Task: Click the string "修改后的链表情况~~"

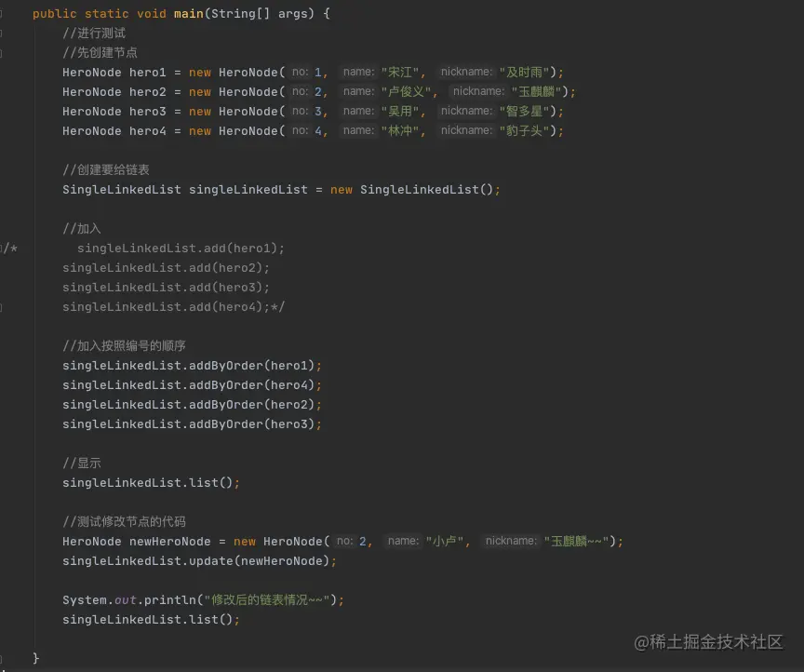Action: pyautogui.click(x=267, y=600)
